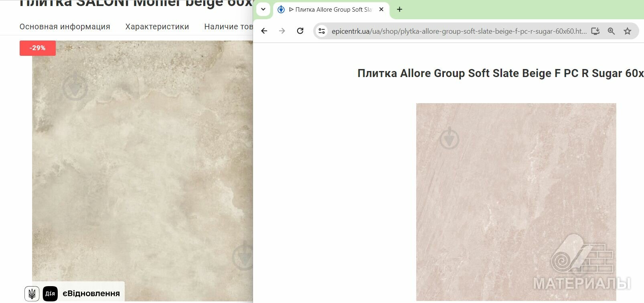The width and height of the screenshot is (644, 303).
Task: Expand the tab search dropdown
Action: (x=263, y=9)
